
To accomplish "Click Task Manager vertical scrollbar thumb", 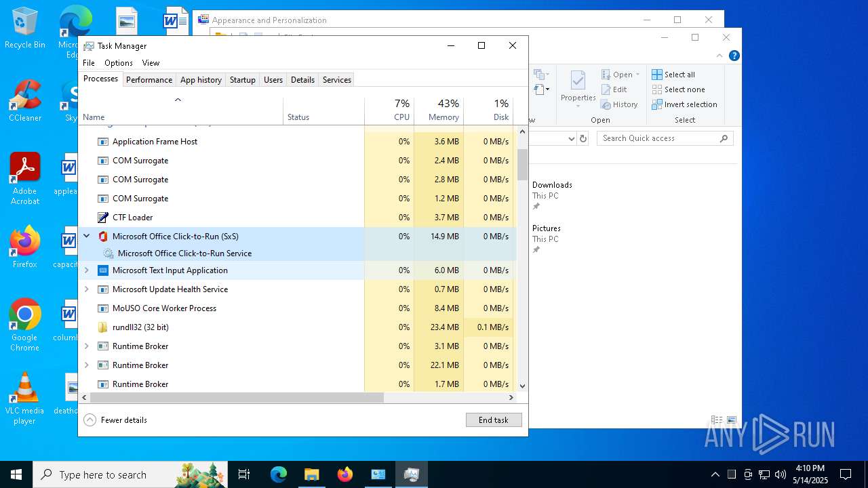I will click(522, 165).
